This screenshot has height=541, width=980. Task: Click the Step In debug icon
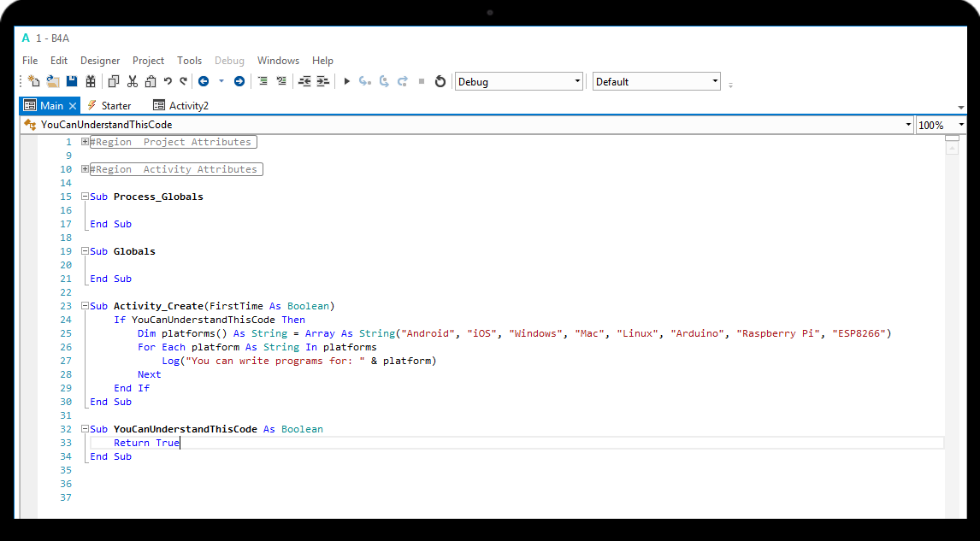365,81
